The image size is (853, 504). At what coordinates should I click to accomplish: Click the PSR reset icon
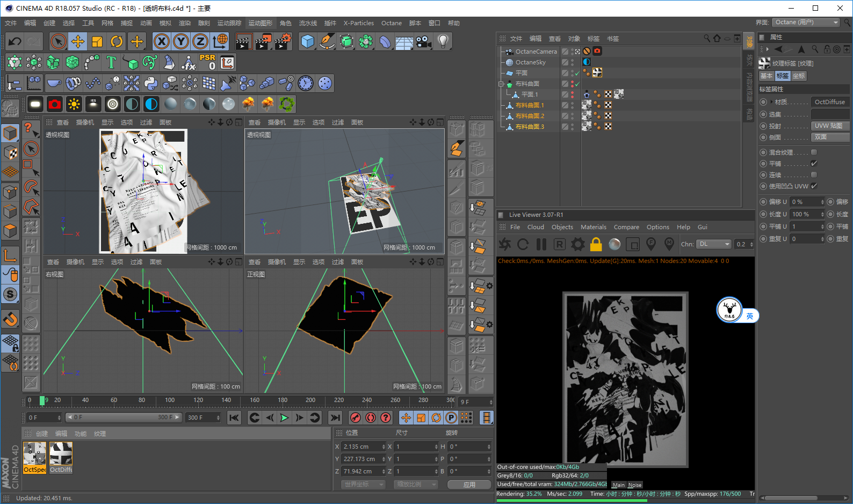point(207,62)
